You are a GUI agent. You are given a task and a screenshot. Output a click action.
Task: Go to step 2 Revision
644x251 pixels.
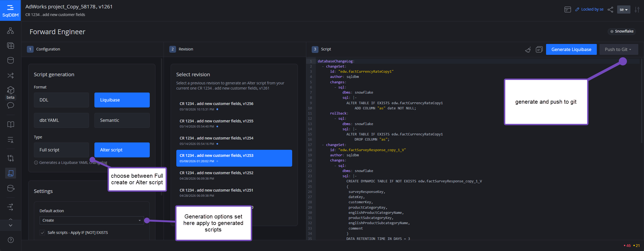coord(181,49)
